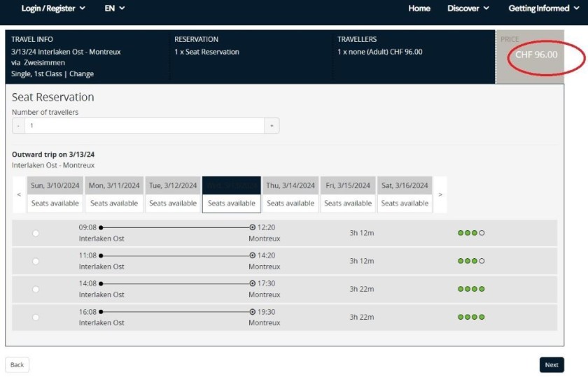The height and width of the screenshot is (377, 588).
Task: Select the highlighted Wed 3/13/2024 date tab
Action: tap(232, 194)
